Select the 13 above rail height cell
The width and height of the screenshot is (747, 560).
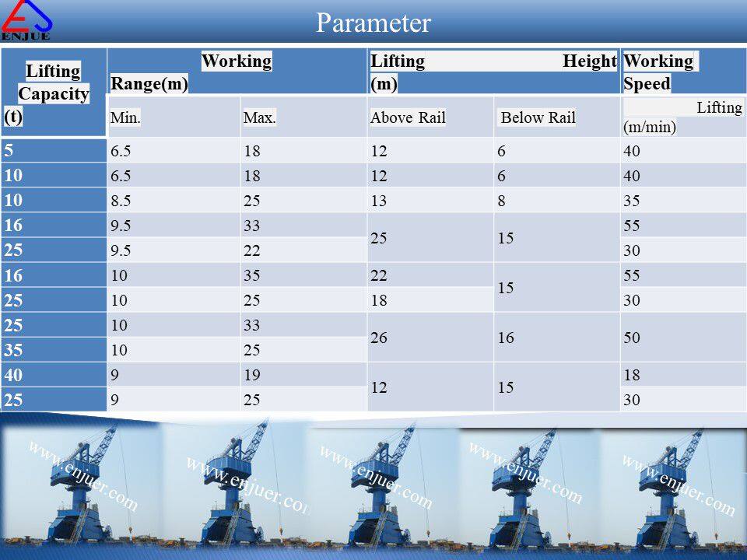click(x=430, y=201)
